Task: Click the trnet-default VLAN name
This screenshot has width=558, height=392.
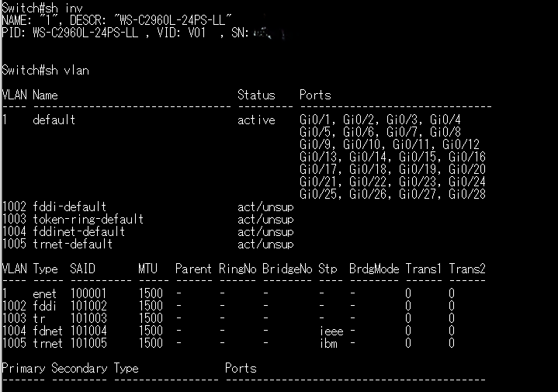Action: click(72, 245)
